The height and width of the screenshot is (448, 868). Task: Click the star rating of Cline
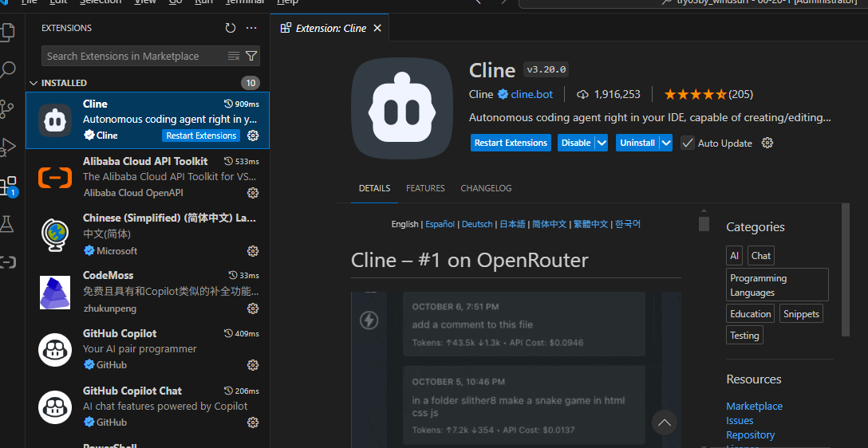coord(696,95)
